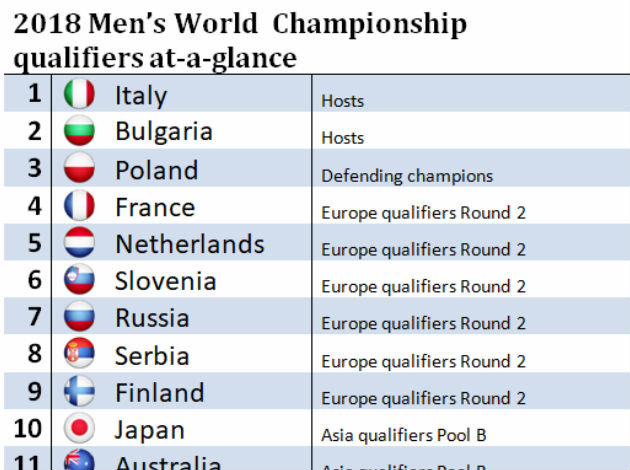Screen dimensions: 630x470
Task: Click rank number 1 cell
Action: click(34, 95)
